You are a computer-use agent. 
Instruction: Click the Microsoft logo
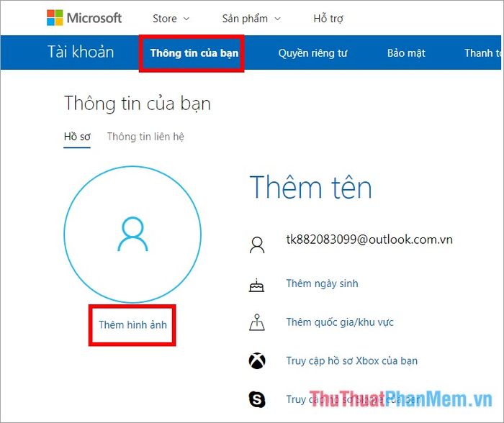coord(84,18)
